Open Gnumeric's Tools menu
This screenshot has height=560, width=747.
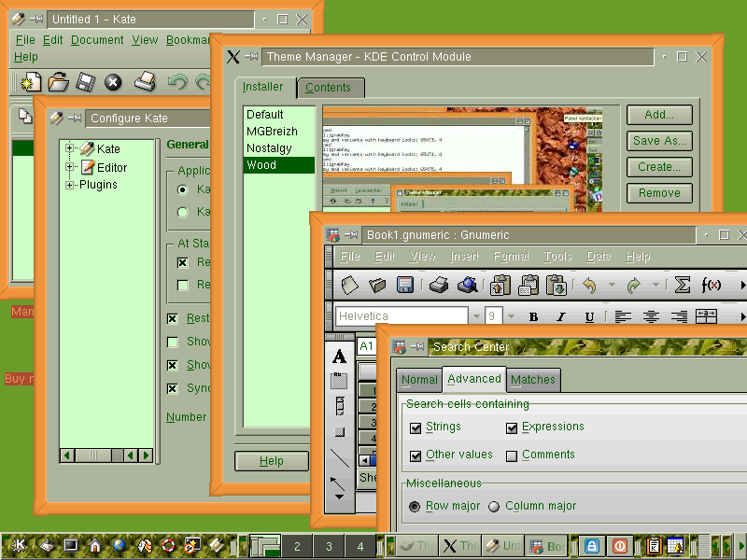(x=557, y=257)
